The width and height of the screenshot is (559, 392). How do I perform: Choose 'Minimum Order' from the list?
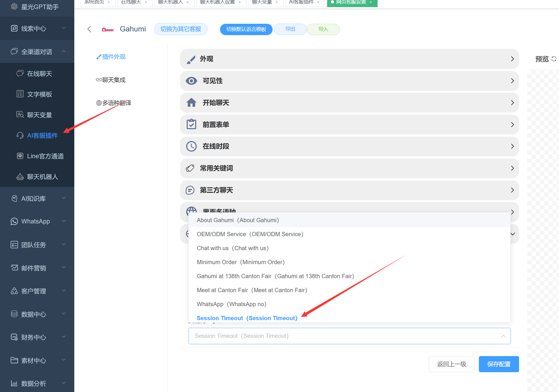coord(240,262)
